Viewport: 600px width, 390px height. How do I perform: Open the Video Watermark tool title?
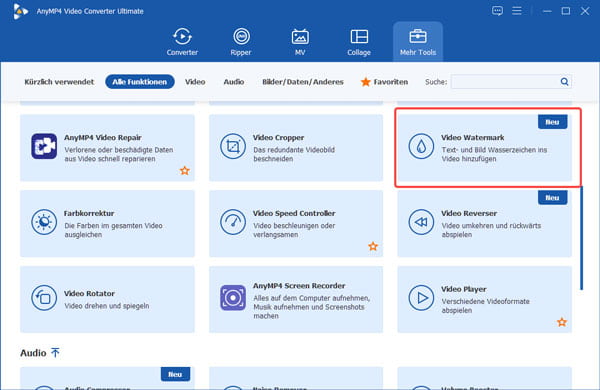pos(473,137)
